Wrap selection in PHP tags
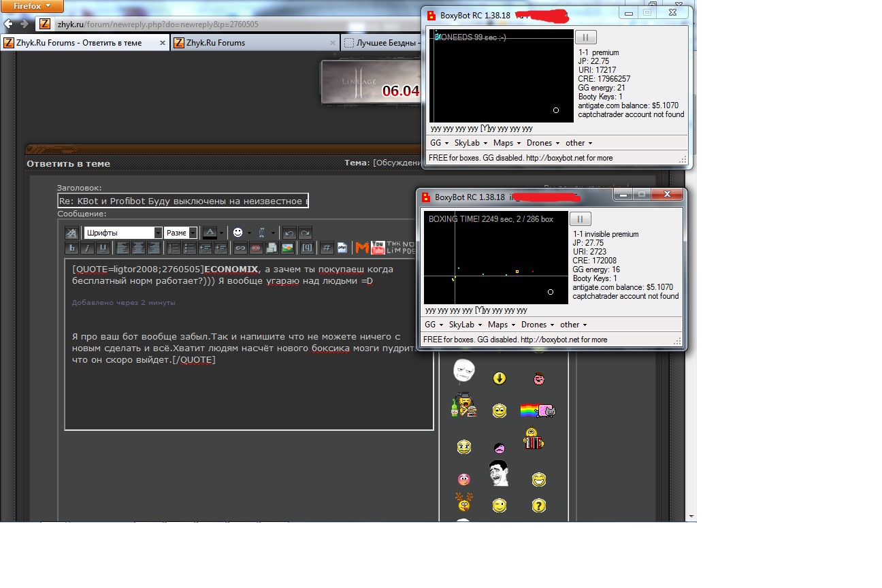The width and height of the screenshot is (882, 588). click(x=342, y=248)
